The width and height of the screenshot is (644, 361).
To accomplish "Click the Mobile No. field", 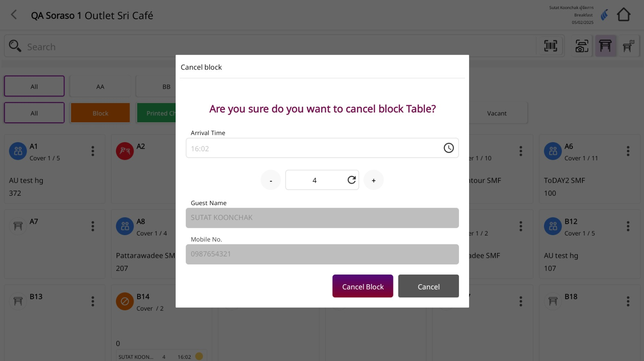I will tap(322, 254).
